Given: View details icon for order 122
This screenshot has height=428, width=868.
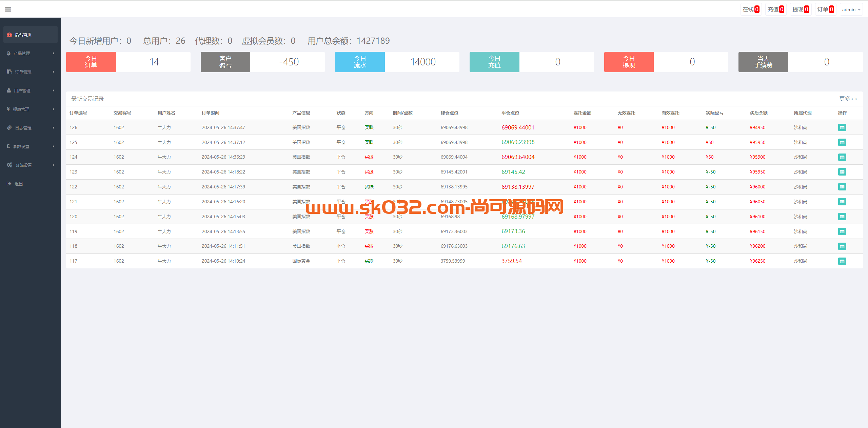Looking at the screenshot, I should point(842,187).
